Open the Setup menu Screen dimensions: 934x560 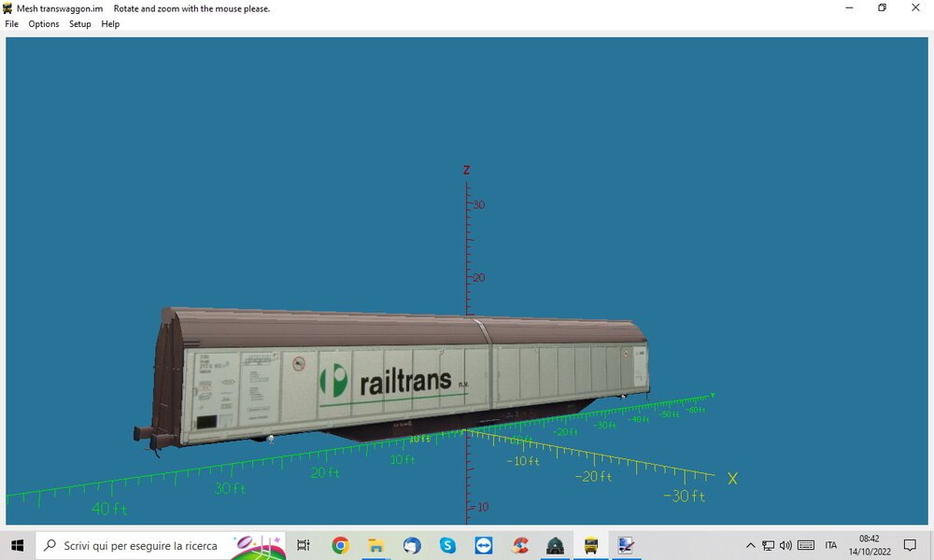tap(79, 24)
